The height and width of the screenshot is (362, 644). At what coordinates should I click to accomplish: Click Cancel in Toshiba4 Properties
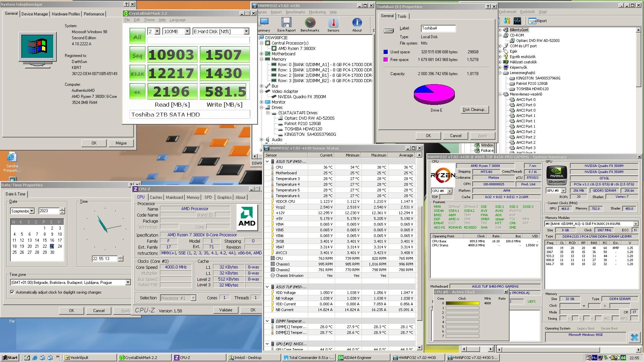click(455, 136)
